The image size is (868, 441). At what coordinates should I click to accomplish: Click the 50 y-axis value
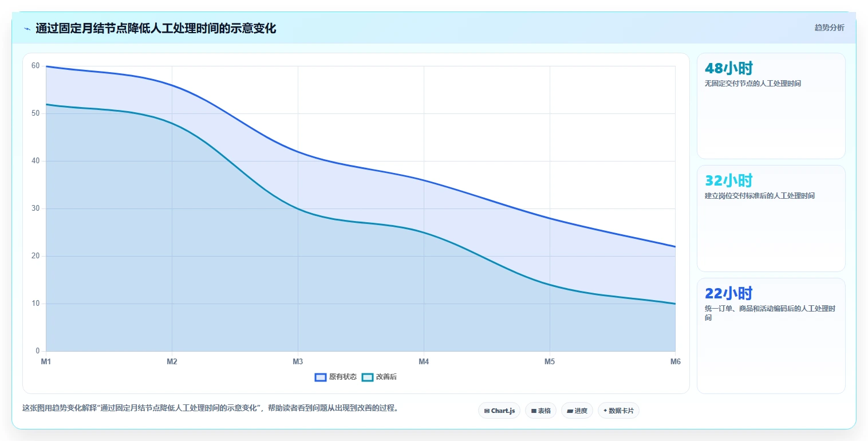35,113
